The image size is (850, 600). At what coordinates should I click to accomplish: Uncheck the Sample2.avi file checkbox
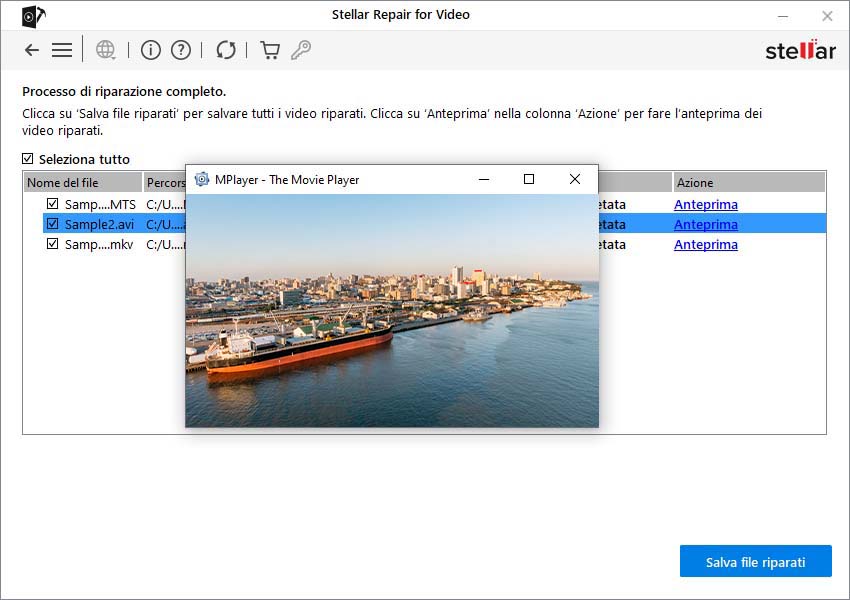click(53, 223)
